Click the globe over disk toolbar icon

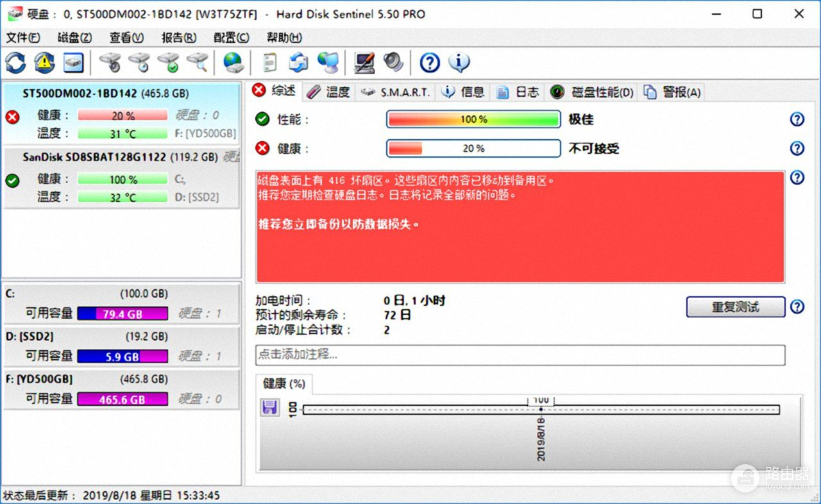233,62
